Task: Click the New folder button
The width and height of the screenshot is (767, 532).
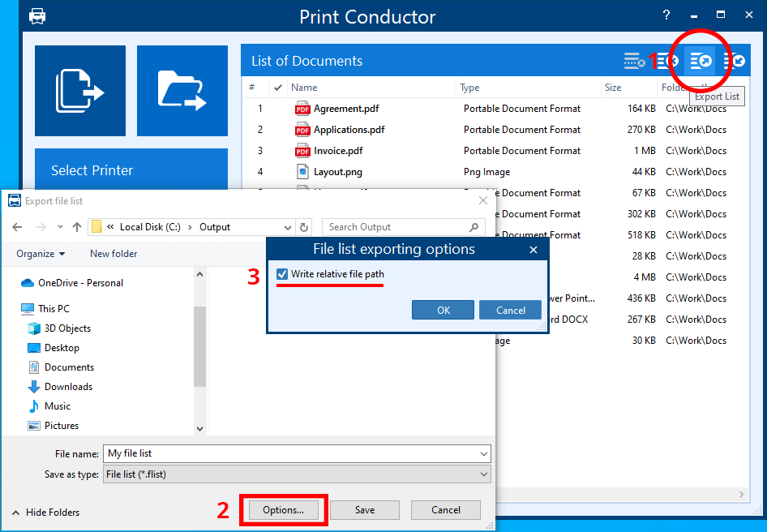Action: (114, 254)
